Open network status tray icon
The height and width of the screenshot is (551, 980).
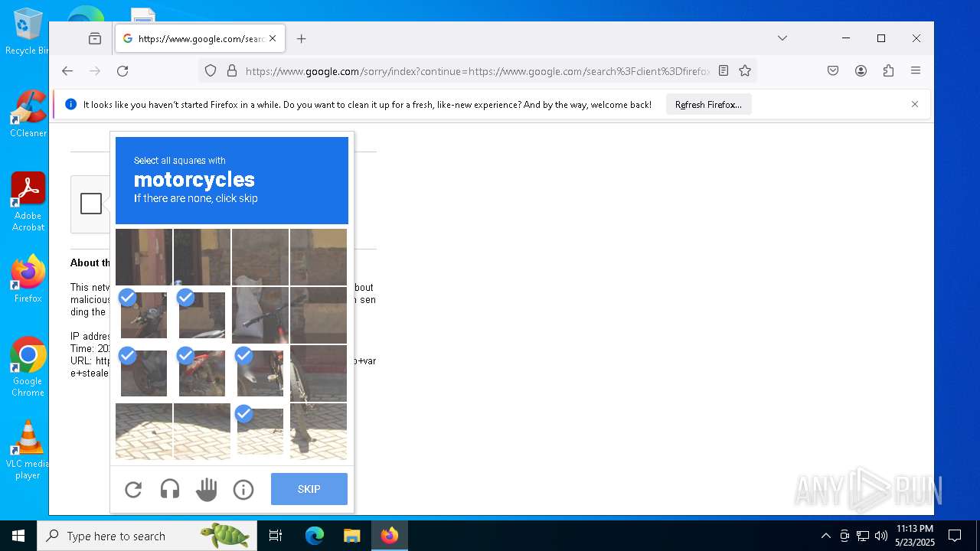point(863,536)
